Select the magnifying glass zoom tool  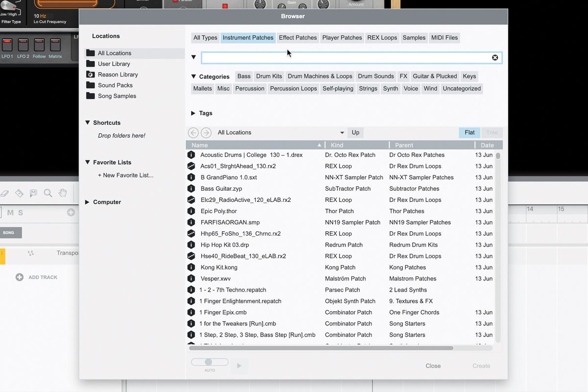click(48, 193)
